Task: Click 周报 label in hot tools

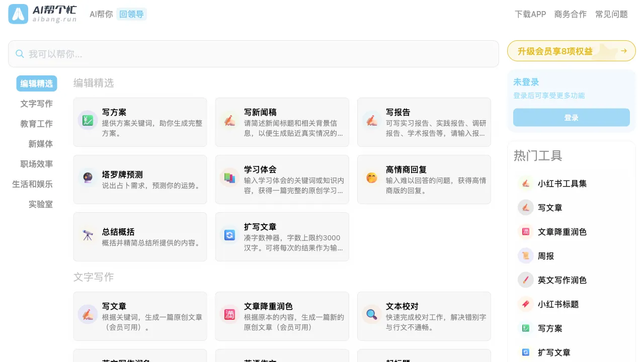Action: point(546,256)
